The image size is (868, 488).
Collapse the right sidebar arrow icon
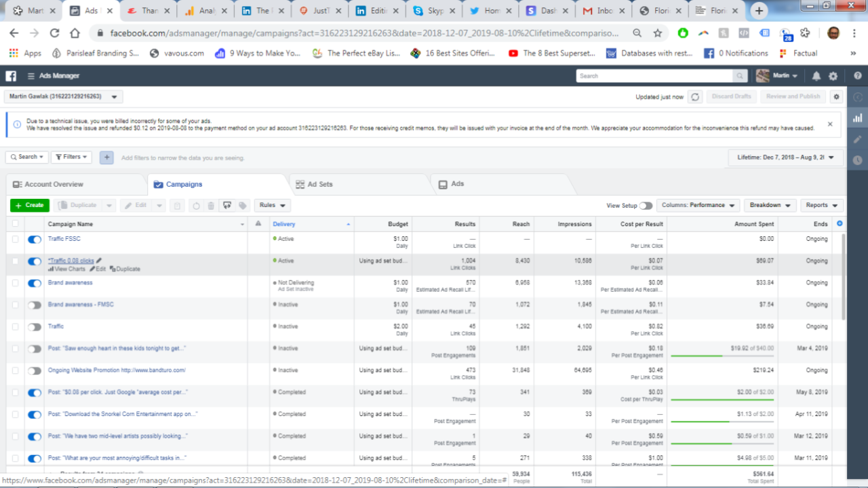click(858, 97)
